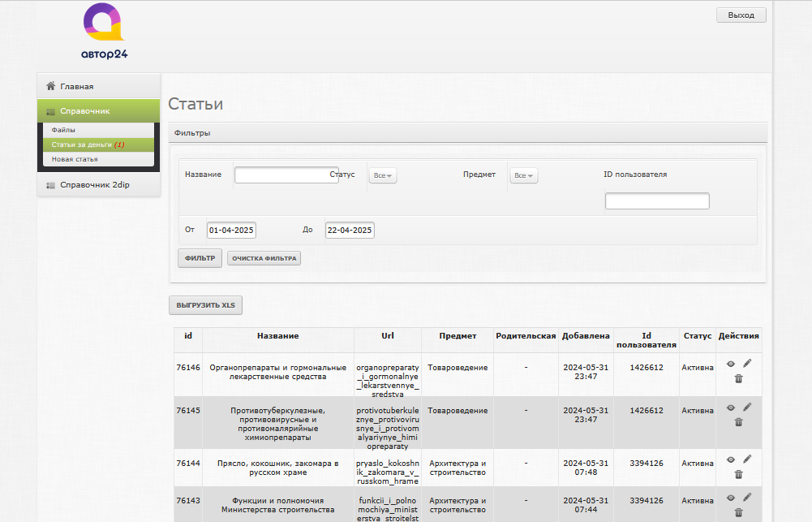812x522 pixels.
Task: Click the home icon next to Главная
Action: click(x=51, y=86)
